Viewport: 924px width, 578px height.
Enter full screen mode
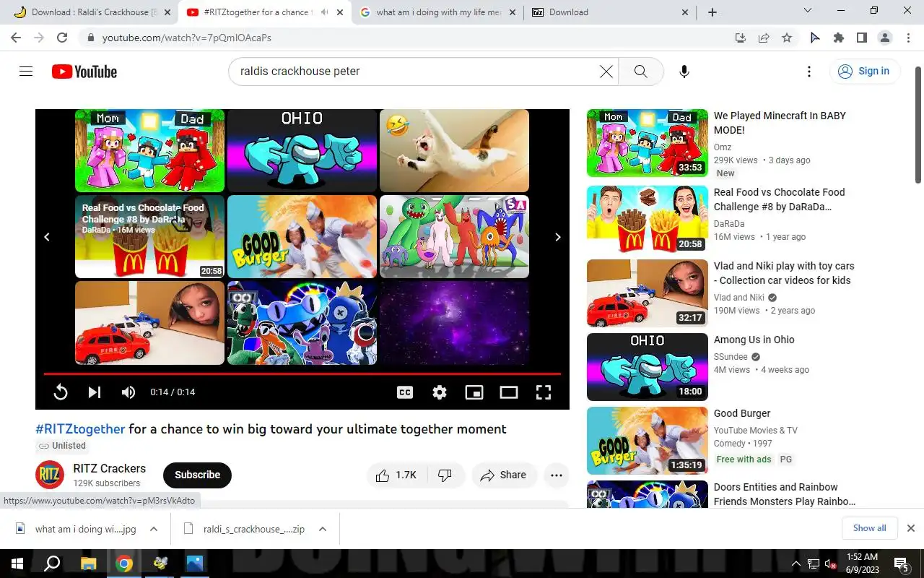click(x=544, y=392)
